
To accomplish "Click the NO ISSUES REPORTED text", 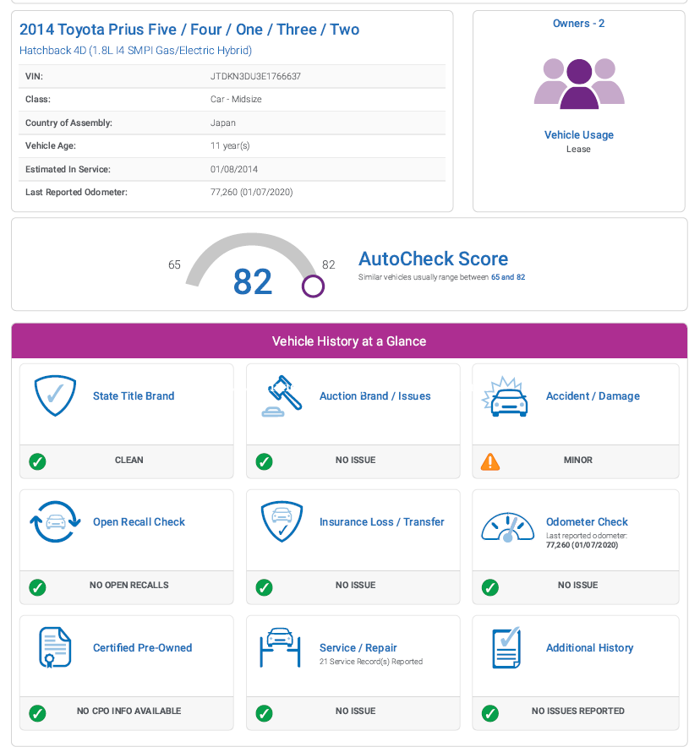I will point(578,711).
